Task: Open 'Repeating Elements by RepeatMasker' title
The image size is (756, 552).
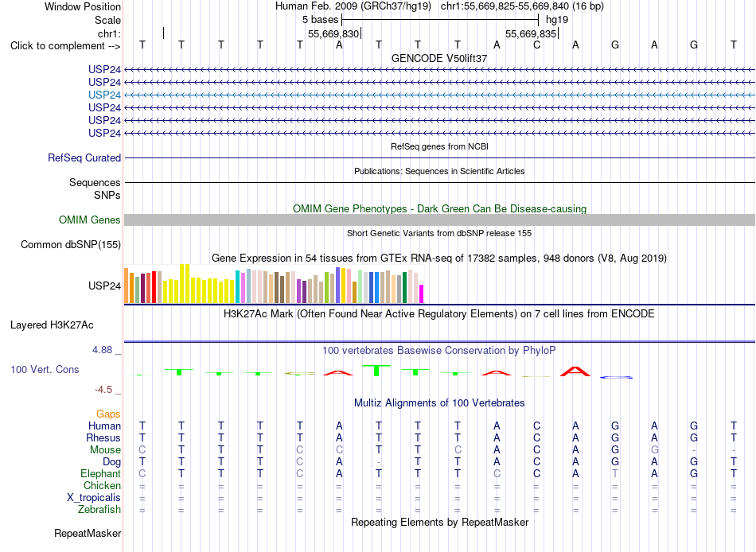Action: tap(439, 523)
